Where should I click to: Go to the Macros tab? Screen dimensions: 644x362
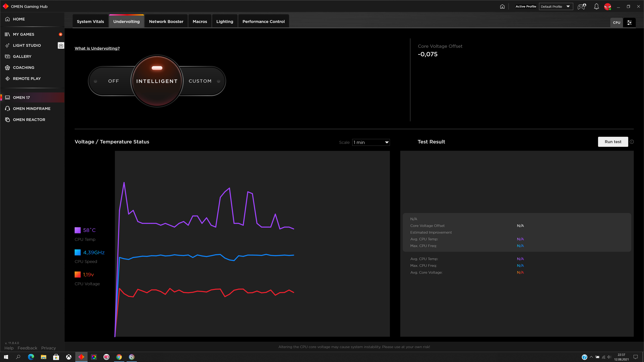[200, 21]
